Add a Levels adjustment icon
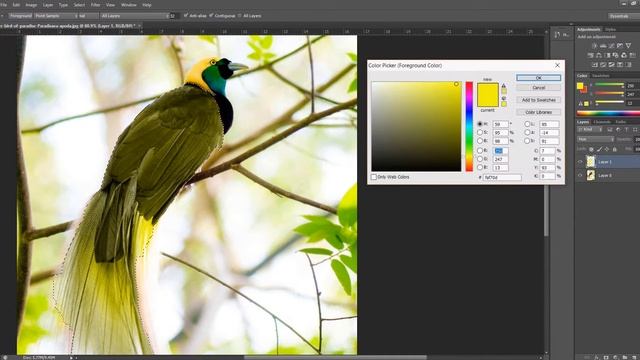This screenshot has height=360, width=640. (603, 46)
